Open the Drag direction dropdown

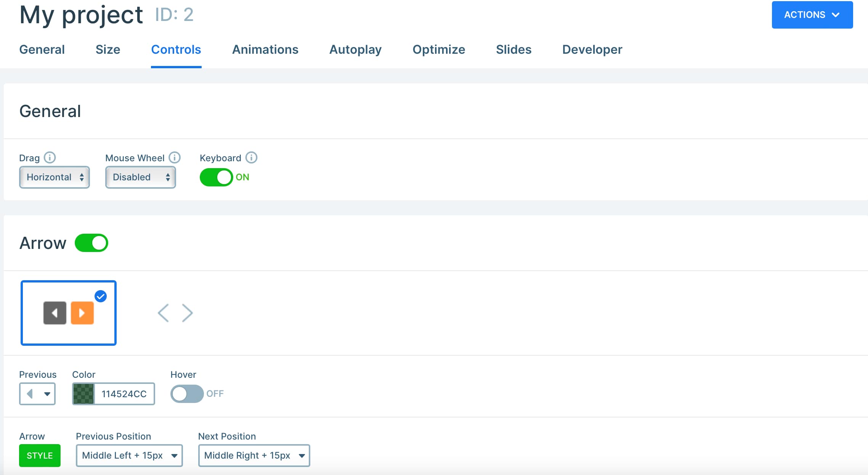[x=54, y=177]
